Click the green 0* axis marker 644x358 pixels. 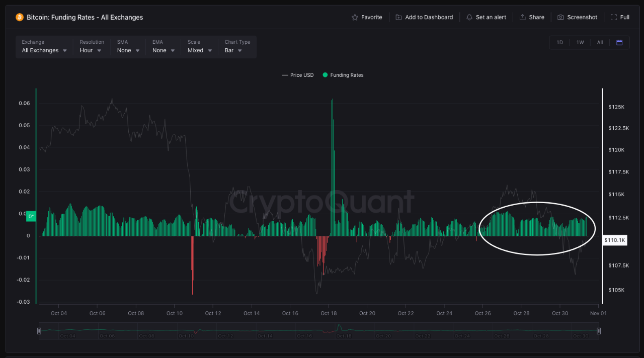(31, 216)
